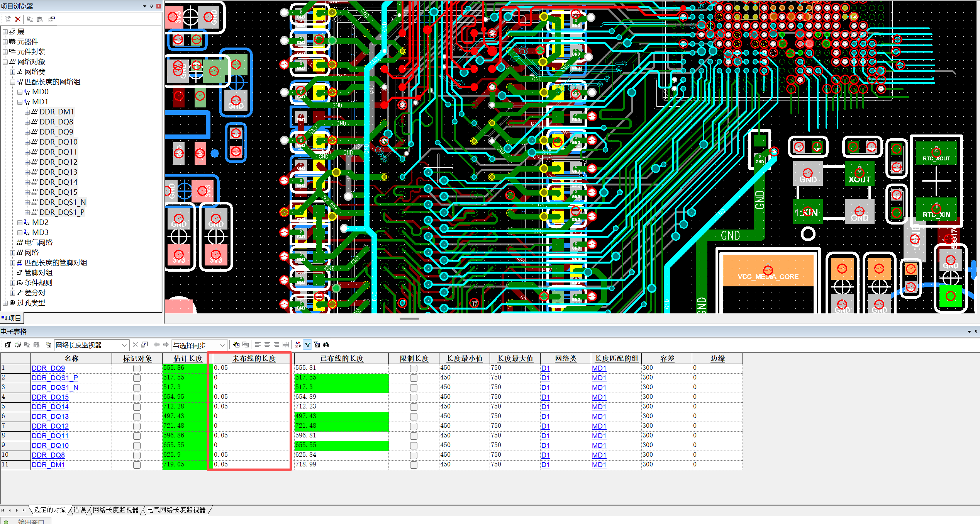980x524 pixels.
Task: Click the red Delete X in 项目浏览器 toolbar
Action: [x=18, y=19]
